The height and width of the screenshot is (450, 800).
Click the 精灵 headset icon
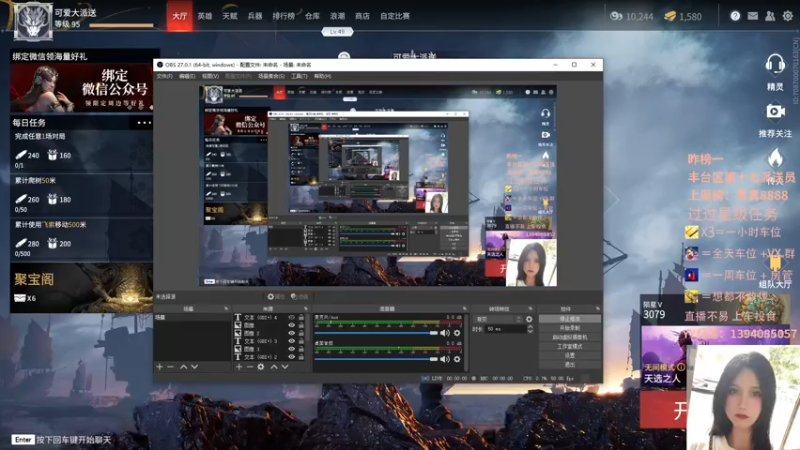tap(775, 65)
